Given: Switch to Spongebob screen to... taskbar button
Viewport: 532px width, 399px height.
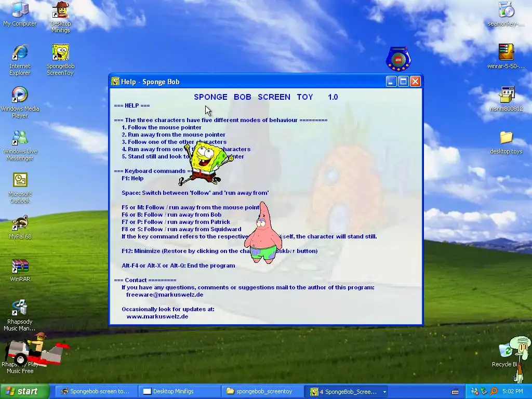Looking at the screenshot, I should (x=95, y=392).
